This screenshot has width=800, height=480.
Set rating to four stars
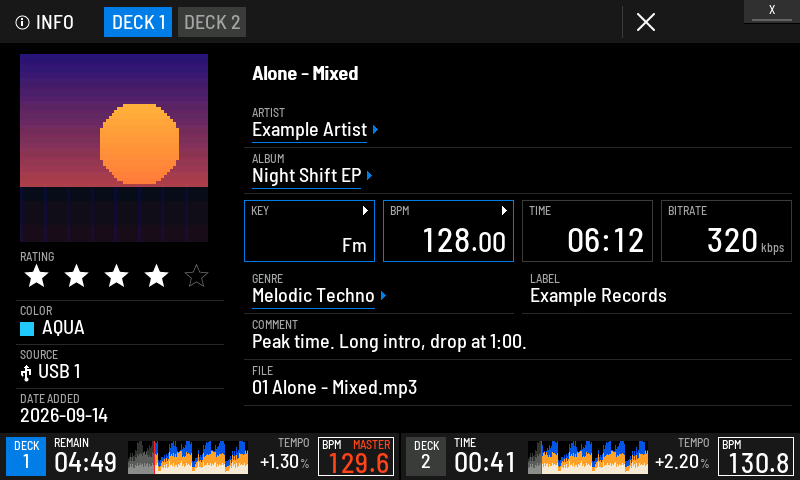[x=156, y=276]
